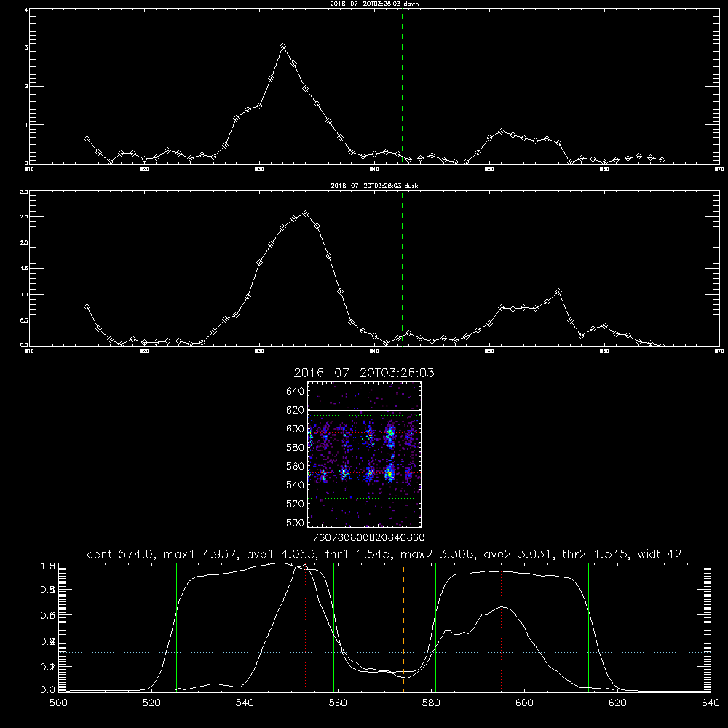
Task: Select the "widt 42" value in stats line
Action: click(x=660, y=554)
